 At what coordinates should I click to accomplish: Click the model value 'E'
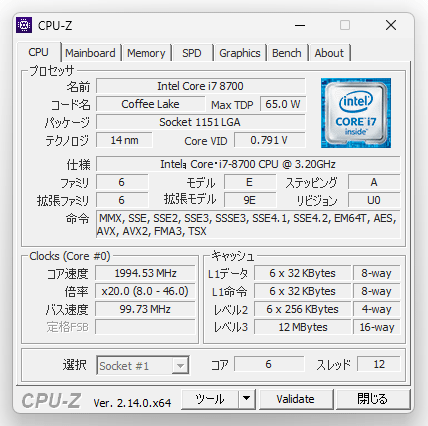pyautogui.click(x=250, y=182)
